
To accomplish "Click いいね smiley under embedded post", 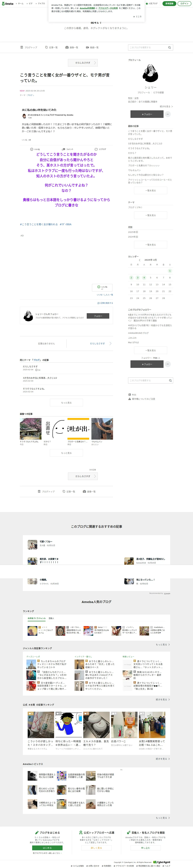I will coord(35,149).
